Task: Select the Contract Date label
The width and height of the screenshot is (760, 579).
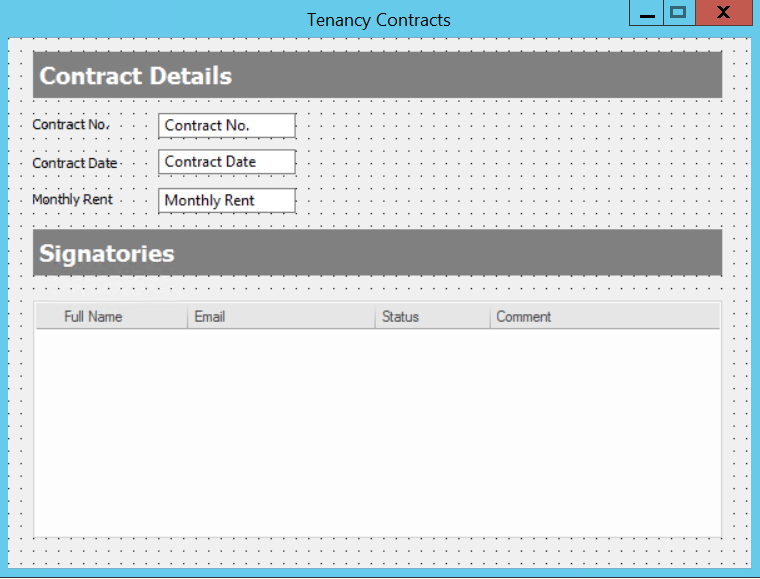Action: (x=74, y=163)
